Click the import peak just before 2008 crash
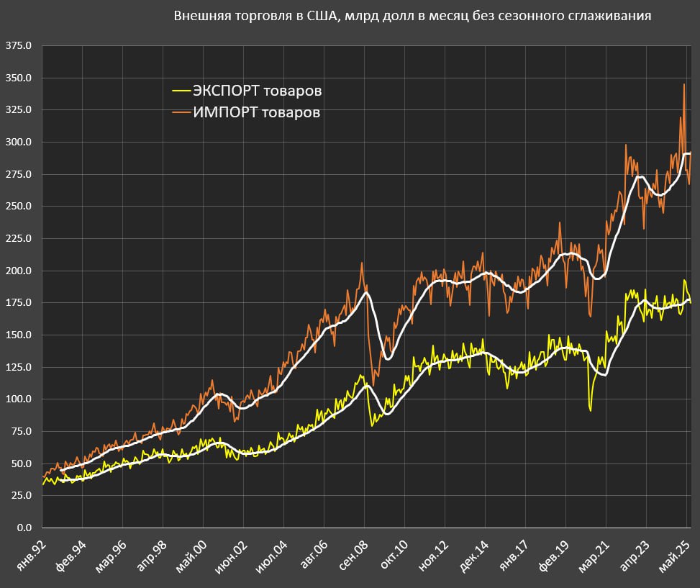The height and width of the screenshot is (588, 700). coord(362,263)
